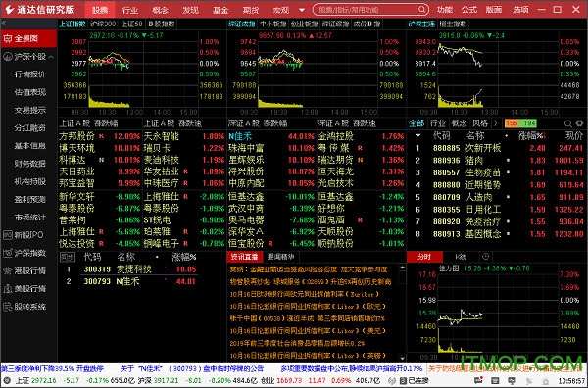This screenshot has height=388, width=588.
Task: Select 行业 tab in sector panel
Action: tap(438, 123)
